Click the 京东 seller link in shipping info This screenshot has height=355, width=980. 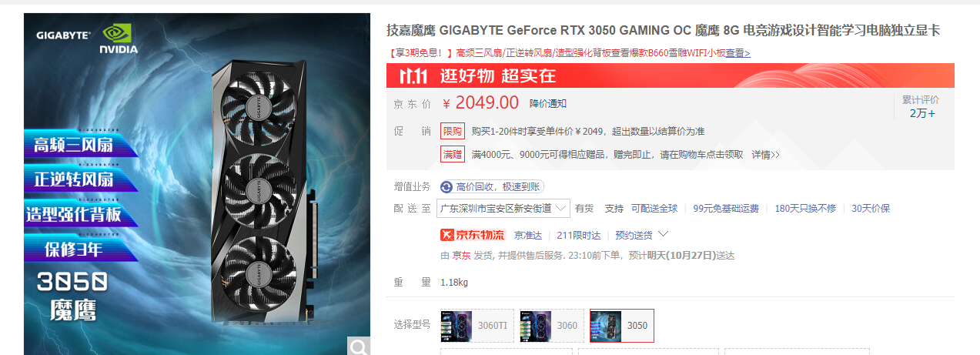[x=461, y=256]
